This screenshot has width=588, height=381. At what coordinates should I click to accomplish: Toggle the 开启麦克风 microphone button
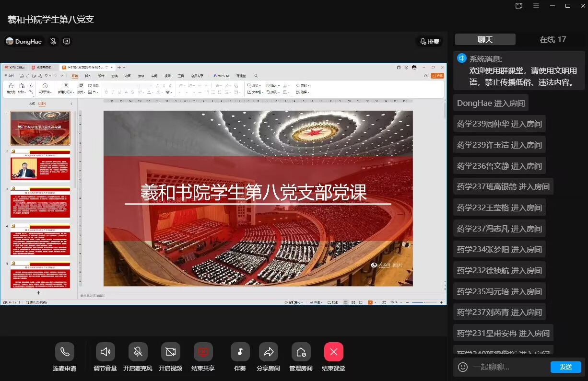[x=138, y=352]
